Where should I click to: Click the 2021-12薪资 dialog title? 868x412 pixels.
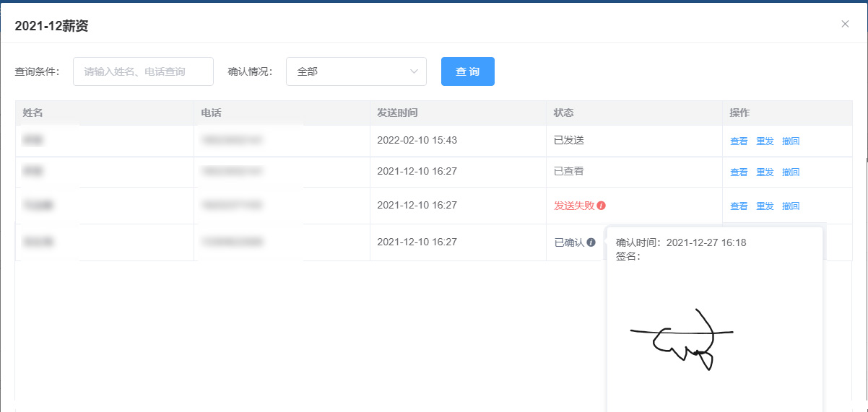[51, 26]
